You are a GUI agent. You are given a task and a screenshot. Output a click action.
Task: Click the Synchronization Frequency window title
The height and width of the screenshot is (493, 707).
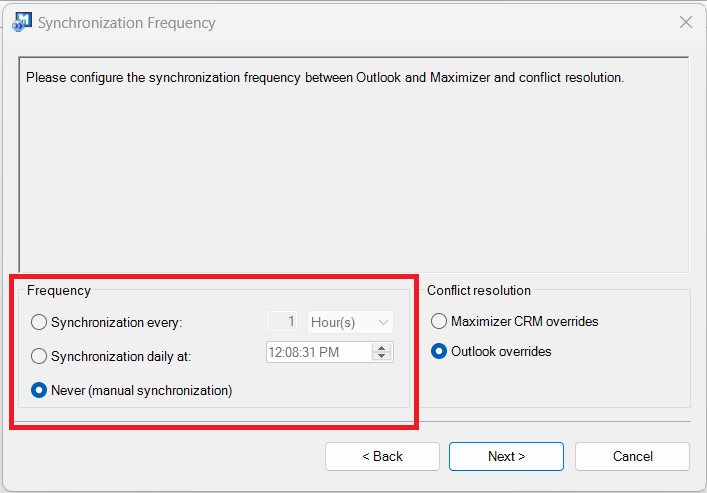[x=127, y=23]
